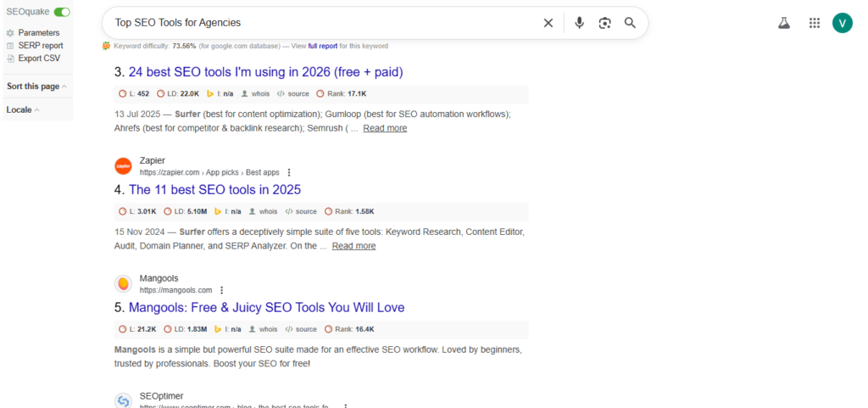Open The 11 best SEO tools in 2025
The image size is (868, 408).
214,190
